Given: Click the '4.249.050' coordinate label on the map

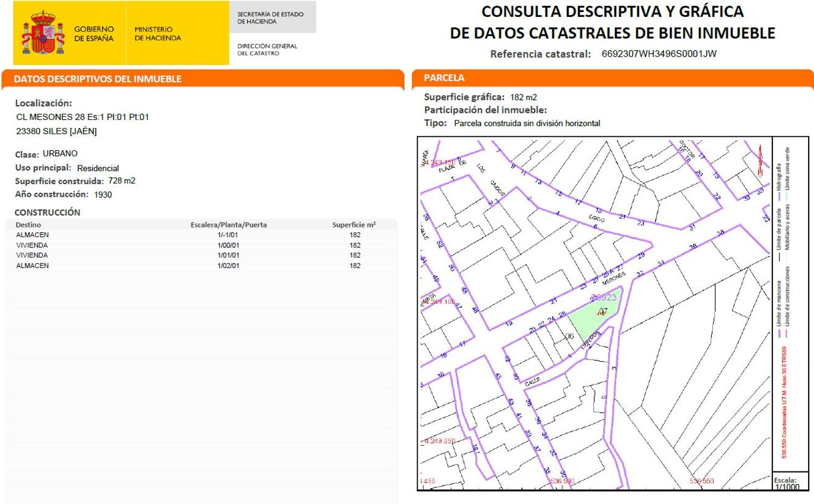Looking at the screenshot, I should pos(439,441).
